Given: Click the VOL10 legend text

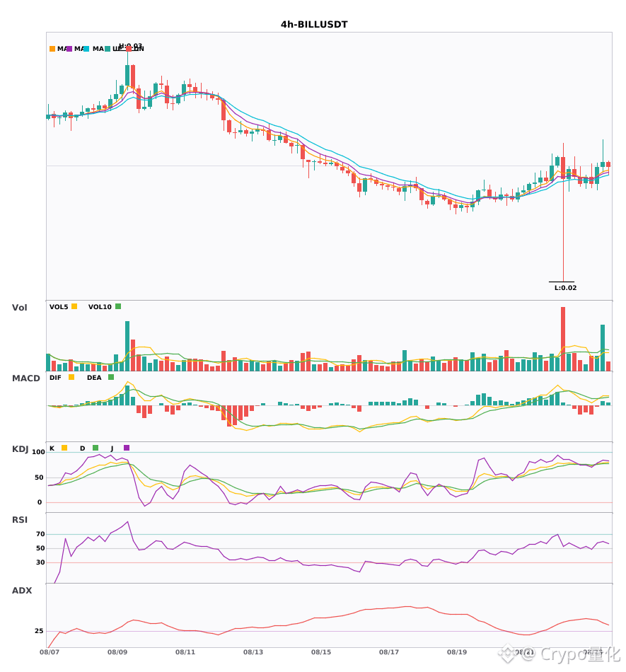Looking at the screenshot, I should [x=100, y=307].
